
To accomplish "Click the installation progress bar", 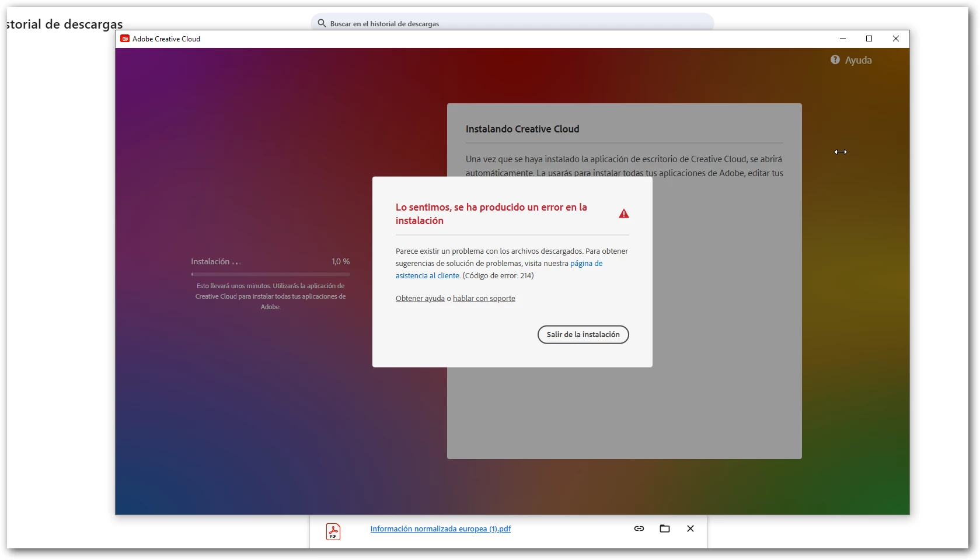I will tap(270, 274).
